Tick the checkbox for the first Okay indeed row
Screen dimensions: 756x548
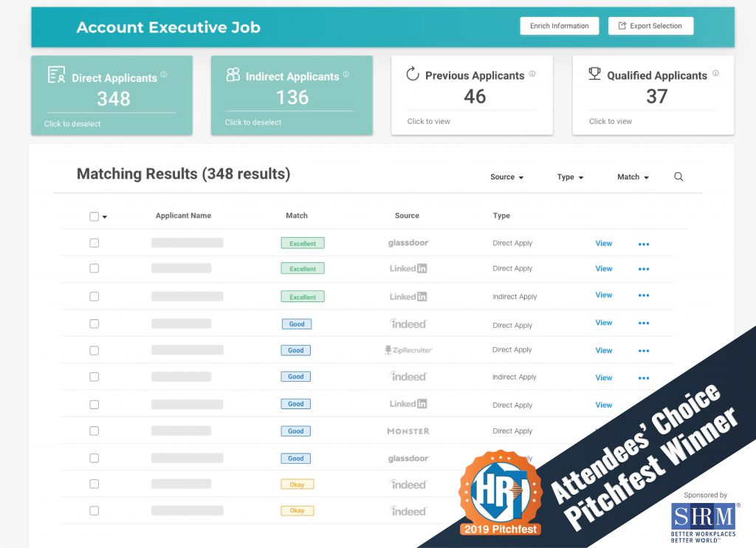(x=94, y=484)
